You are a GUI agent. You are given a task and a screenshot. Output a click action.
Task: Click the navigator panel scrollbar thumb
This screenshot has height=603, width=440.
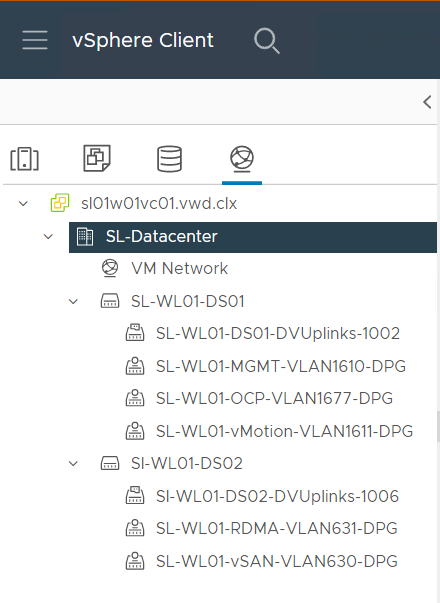click(x=438, y=427)
